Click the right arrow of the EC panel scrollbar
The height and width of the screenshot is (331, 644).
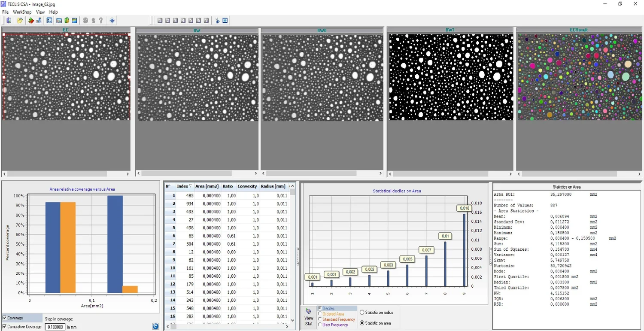(128, 174)
